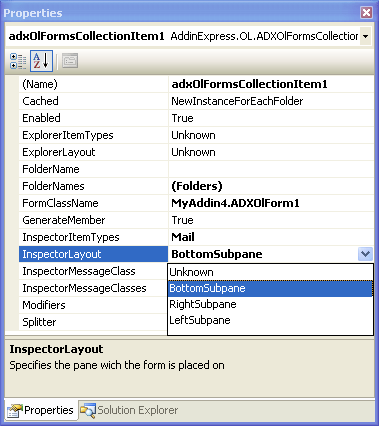This screenshot has height=426, width=379.
Task: Click the Mail value of InspectorItemTypes
Action: (x=271, y=237)
